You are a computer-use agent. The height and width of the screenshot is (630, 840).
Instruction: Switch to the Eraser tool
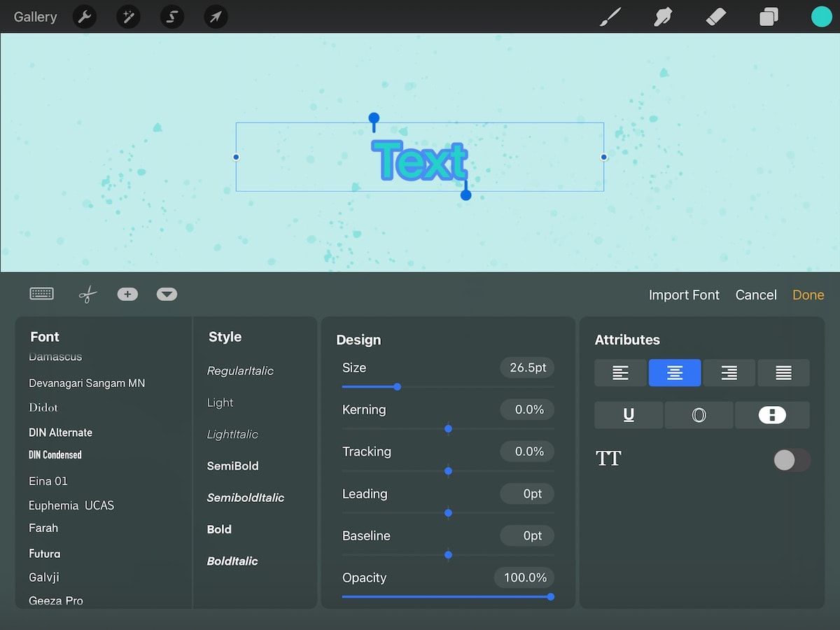[715, 16]
